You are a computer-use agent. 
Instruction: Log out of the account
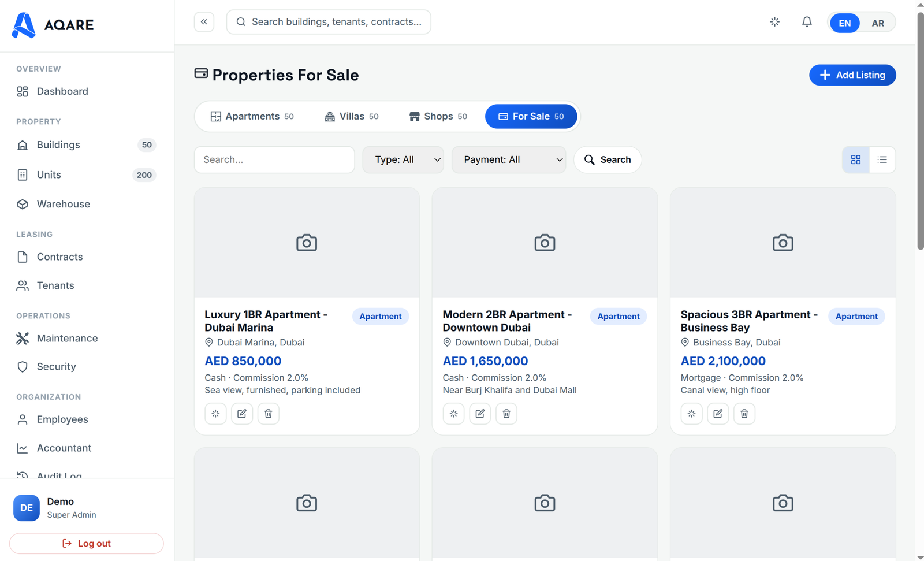(87, 544)
